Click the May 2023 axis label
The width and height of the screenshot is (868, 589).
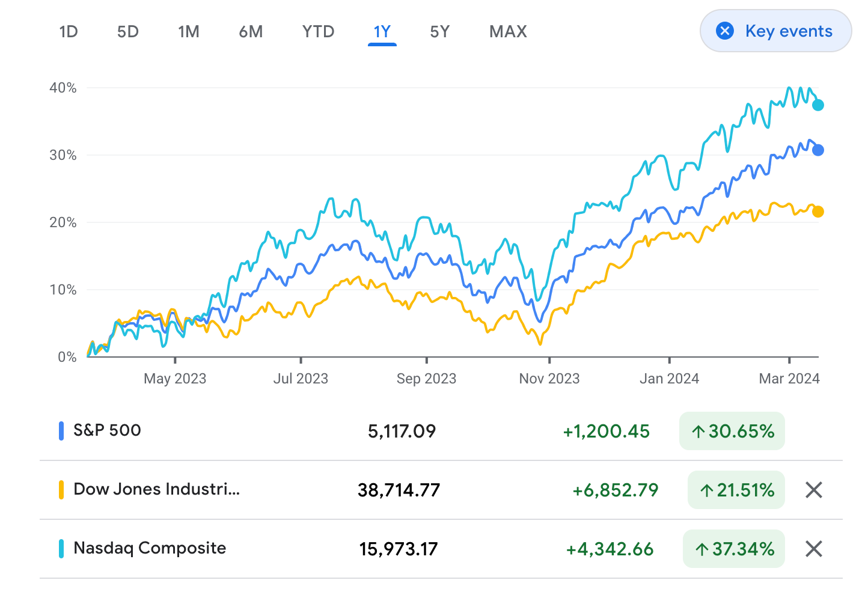[x=175, y=379]
